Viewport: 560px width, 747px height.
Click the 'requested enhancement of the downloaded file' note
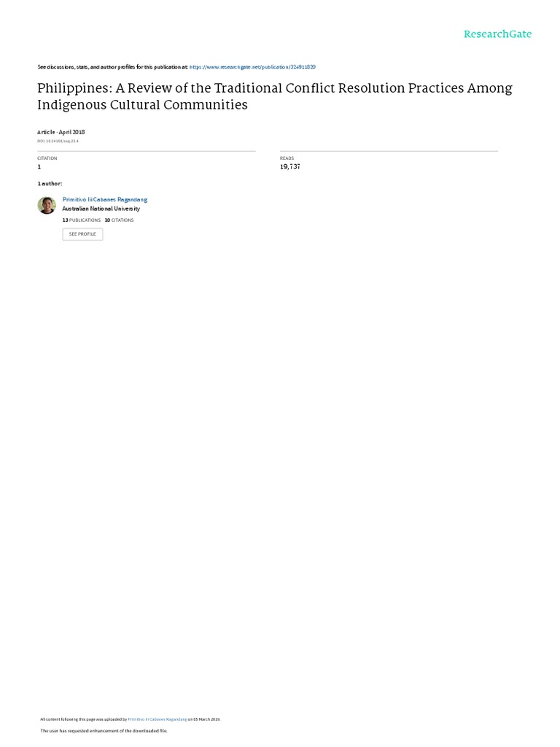pos(104,731)
